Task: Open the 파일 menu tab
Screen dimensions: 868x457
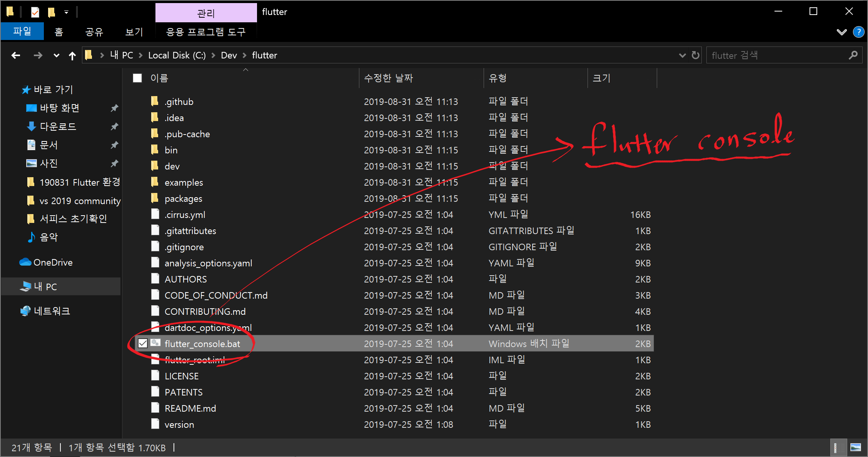Action: (22, 32)
